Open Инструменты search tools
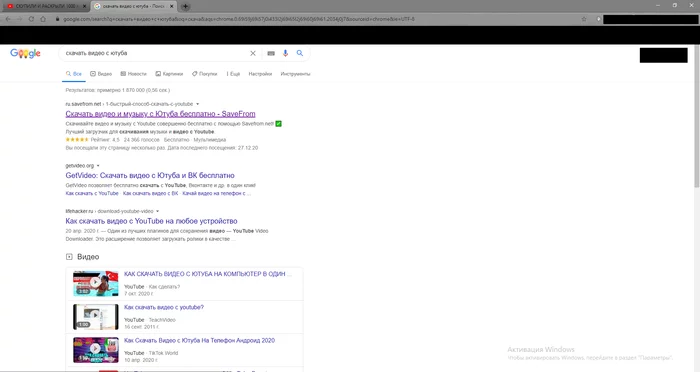 (x=295, y=74)
